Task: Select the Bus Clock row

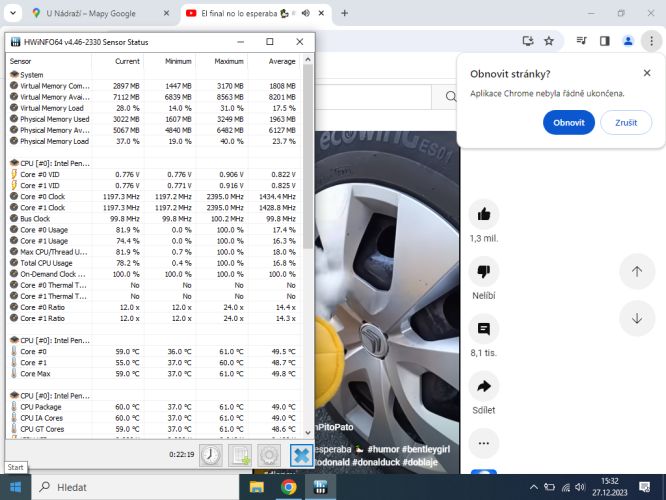Action: 153,219
